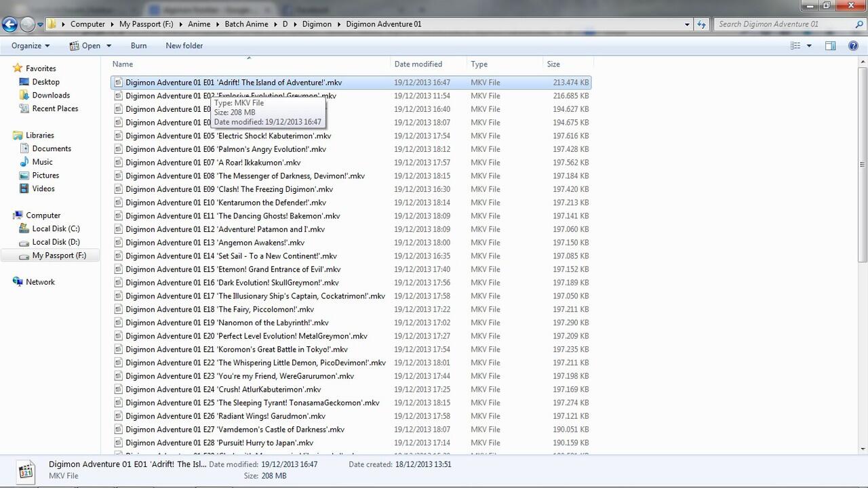Open the Music library icon

[x=24, y=162]
